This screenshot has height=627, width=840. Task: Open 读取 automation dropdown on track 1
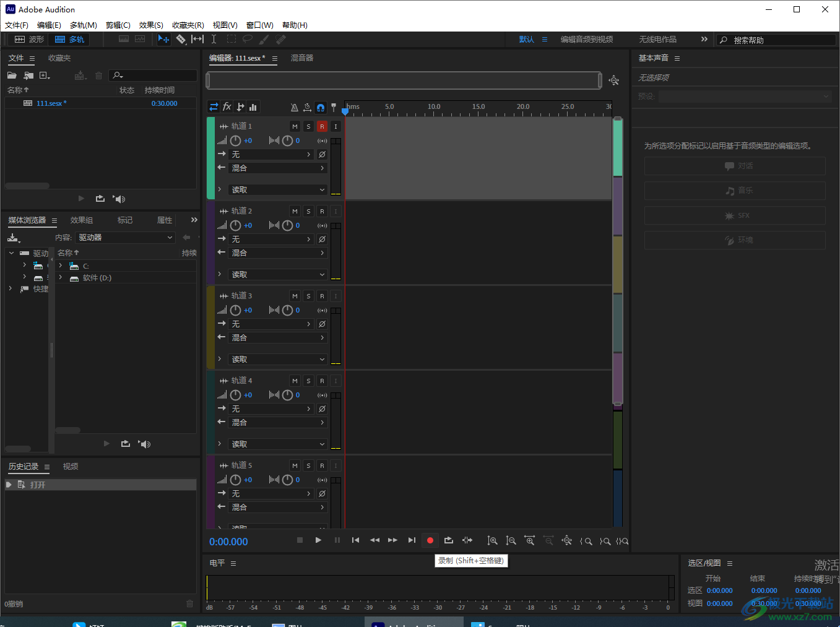pos(278,190)
